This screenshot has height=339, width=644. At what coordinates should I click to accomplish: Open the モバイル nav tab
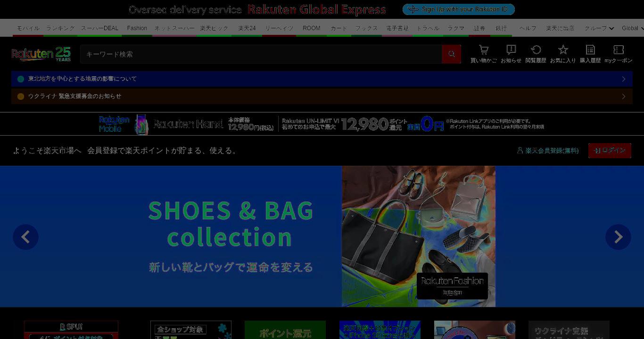pos(28,28)
